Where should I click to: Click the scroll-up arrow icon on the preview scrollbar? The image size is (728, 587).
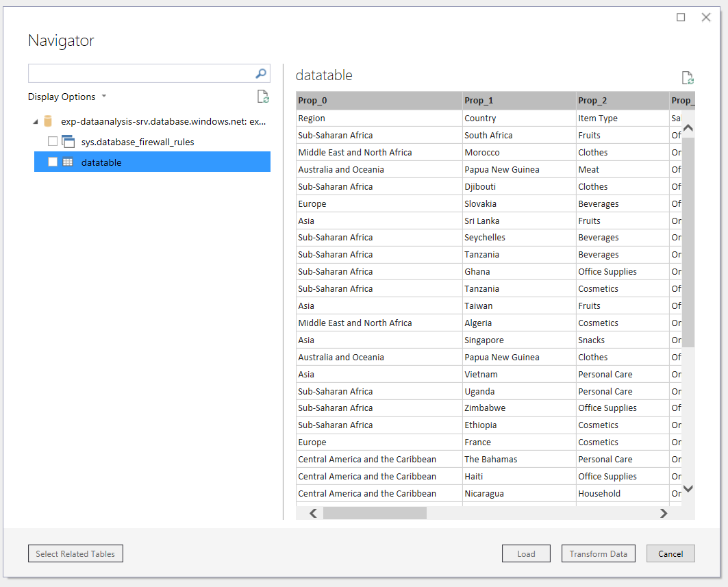(688, 127)
